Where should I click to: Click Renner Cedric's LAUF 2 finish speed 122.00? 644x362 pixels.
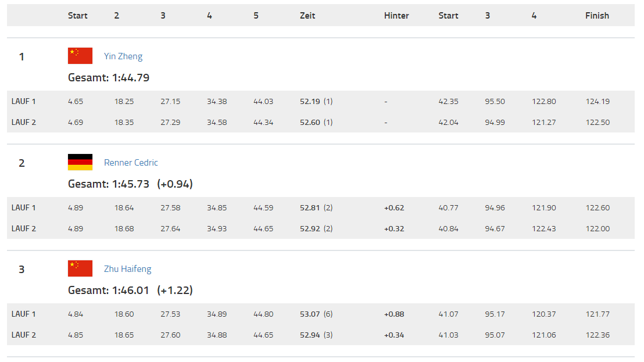[598, 228]
